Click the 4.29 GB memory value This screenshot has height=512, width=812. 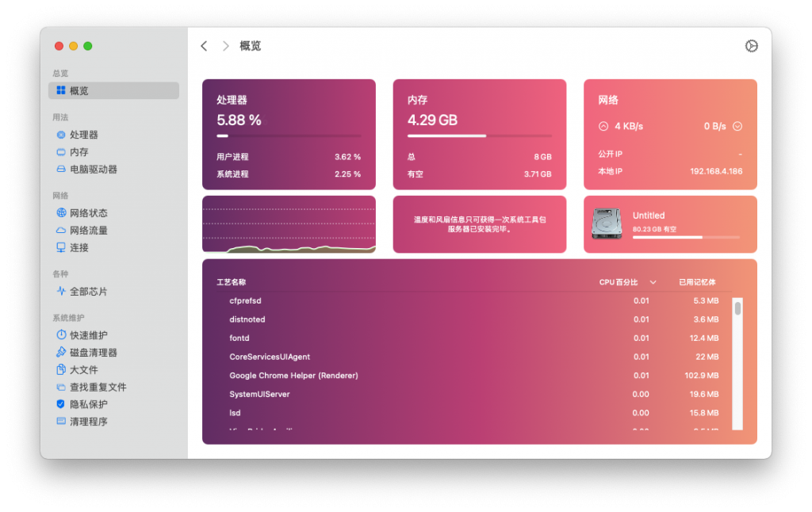pos(432,120)
